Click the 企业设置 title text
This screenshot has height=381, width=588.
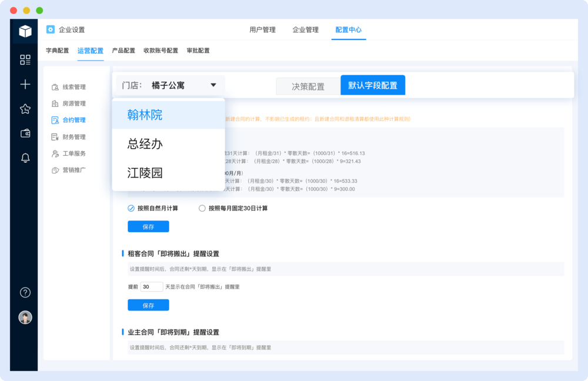(x=72, y=29)
